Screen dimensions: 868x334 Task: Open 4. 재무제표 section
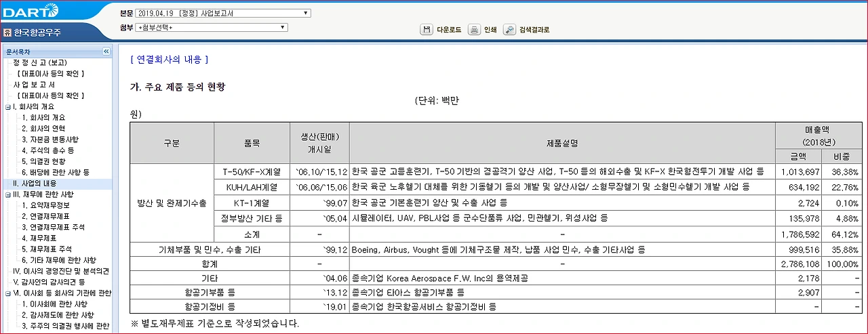click(39, 238)
